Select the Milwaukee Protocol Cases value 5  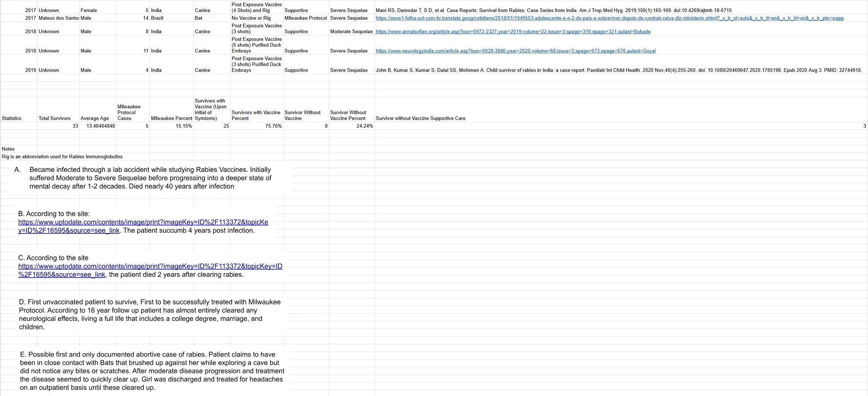click(133, 126)
